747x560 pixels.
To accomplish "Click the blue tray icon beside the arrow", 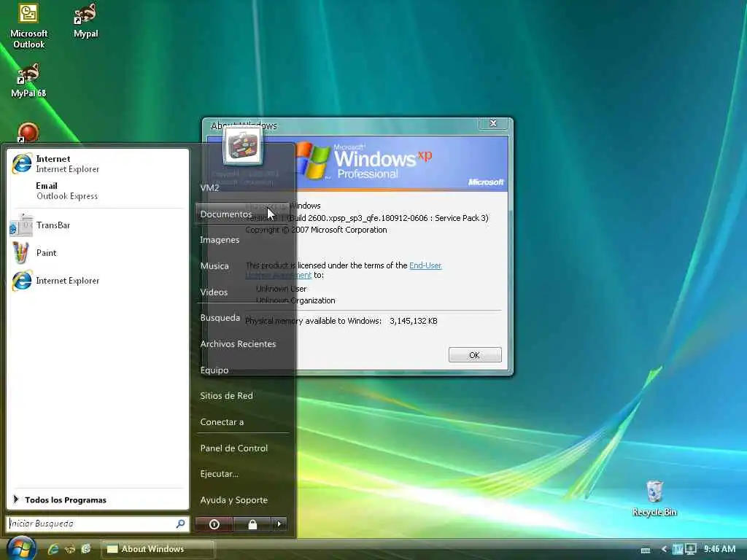I will [x=677, y=549].
